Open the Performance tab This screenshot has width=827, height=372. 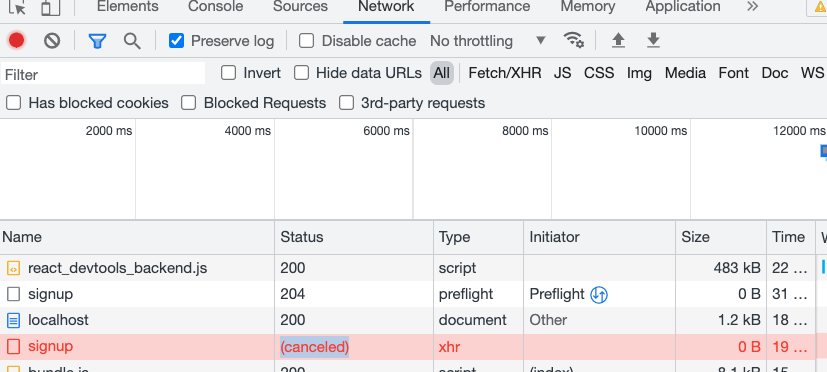(x=487, y=6)
